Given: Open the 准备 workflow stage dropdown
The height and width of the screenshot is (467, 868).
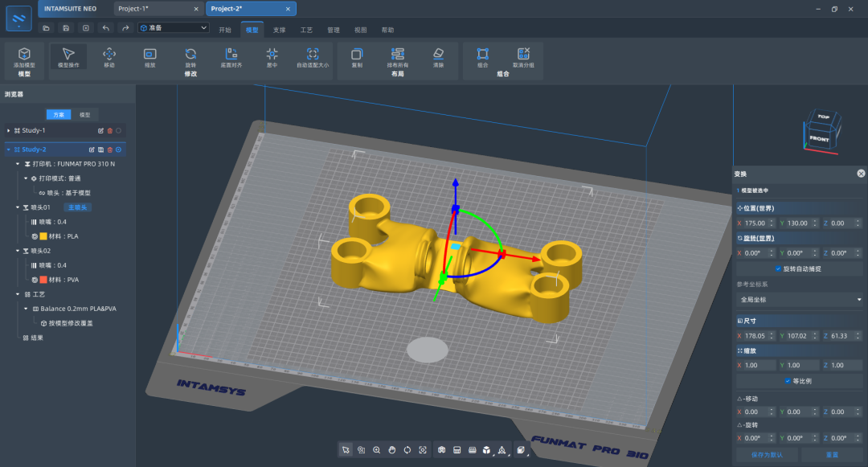Looking at the screenshot, I should coord(174,27).
